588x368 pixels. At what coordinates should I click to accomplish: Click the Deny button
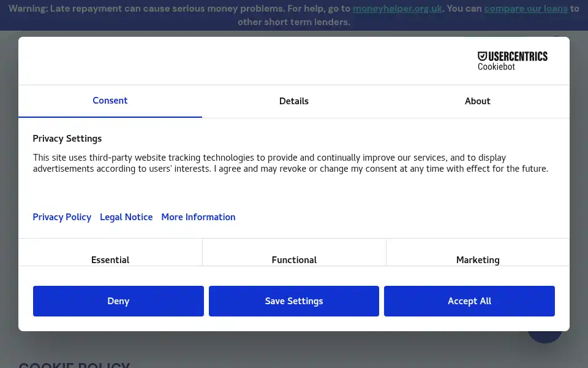point(118,301)
